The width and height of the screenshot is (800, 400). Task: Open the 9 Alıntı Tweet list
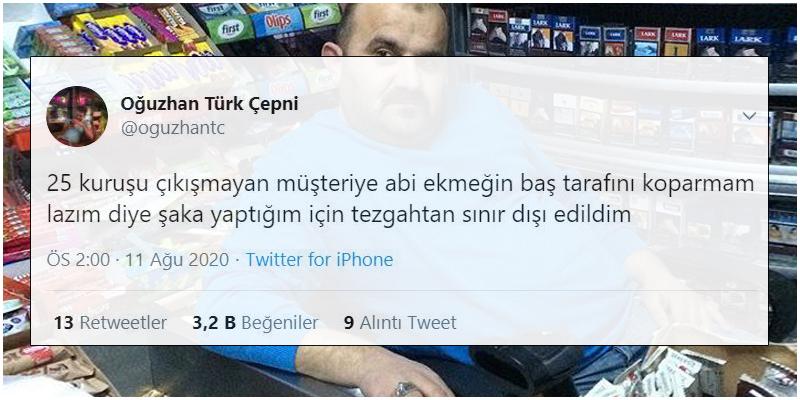click(x=400, y=322)
